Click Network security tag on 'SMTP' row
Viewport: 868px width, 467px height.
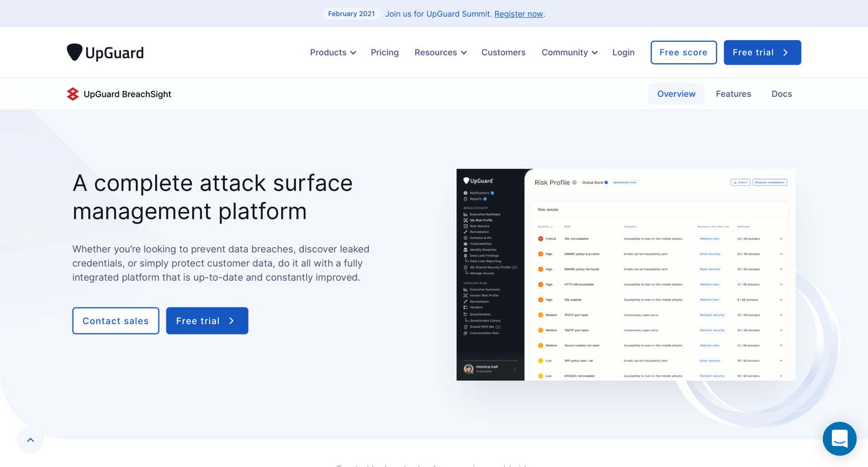712,330
